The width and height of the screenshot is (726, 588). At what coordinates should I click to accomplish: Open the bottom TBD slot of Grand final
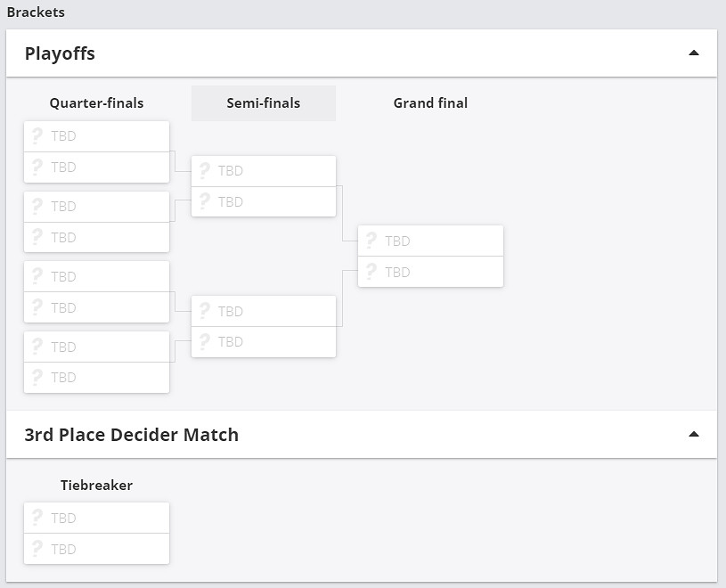coord(430,272)
